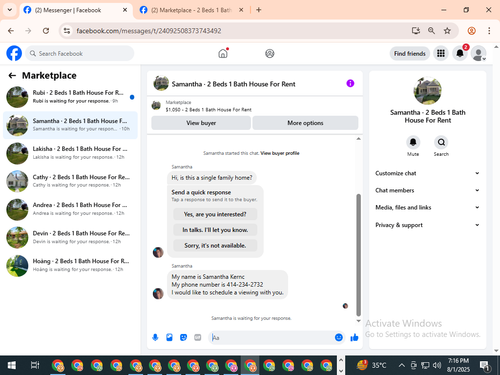Open the View buyer profile link
Viewport: 500px width, 375px height.
click(280, 153)
